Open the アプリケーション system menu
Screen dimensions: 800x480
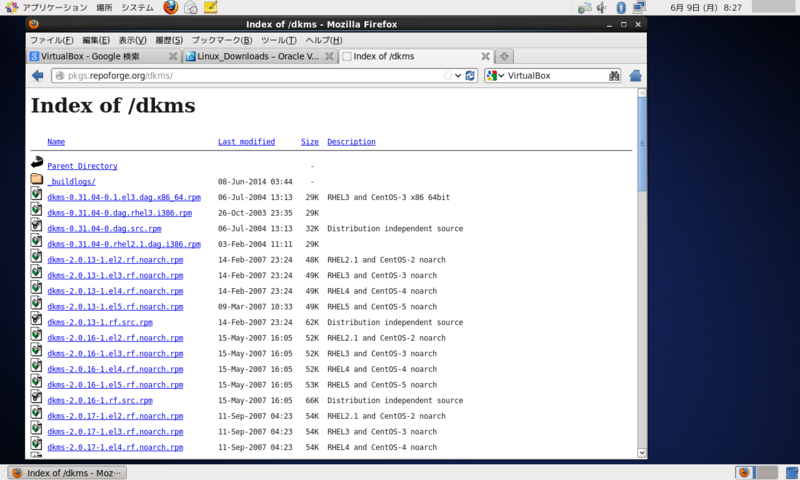55,8
